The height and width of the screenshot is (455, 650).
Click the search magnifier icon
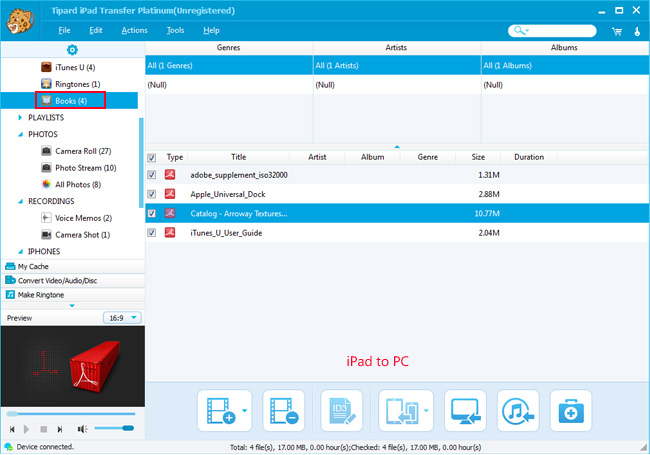pyautogui.click(x=519, y=31)
